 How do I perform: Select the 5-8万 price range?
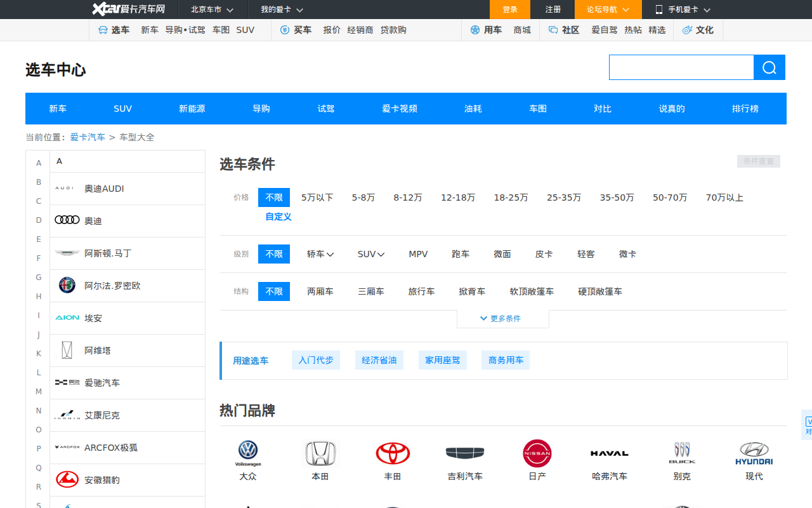coord(363,197)
